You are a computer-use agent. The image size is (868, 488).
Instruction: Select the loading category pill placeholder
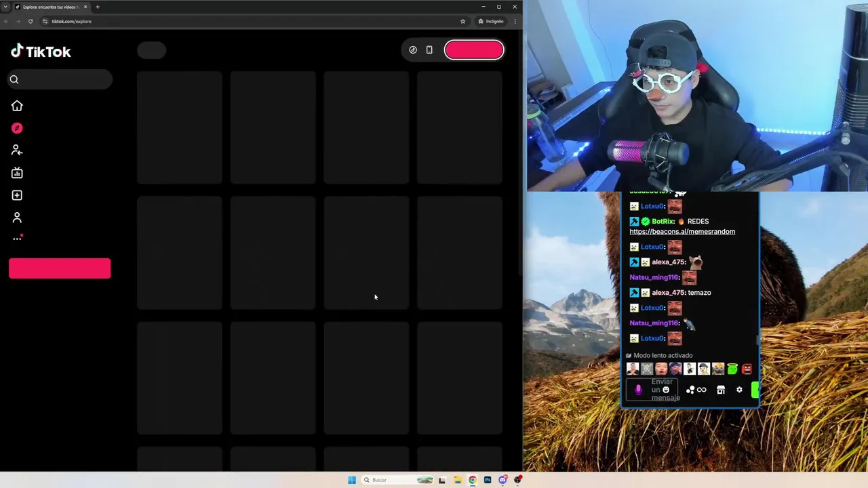(x=152, y=50)
